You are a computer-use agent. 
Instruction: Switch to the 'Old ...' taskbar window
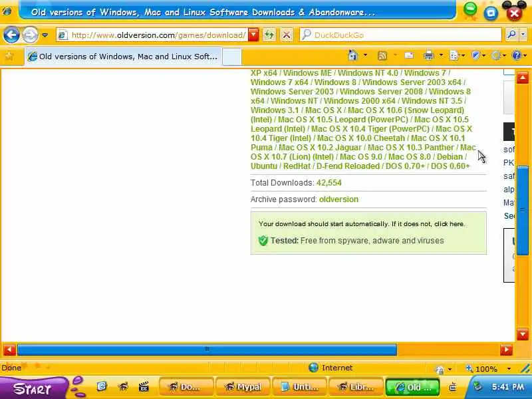[x=413, y=387]
